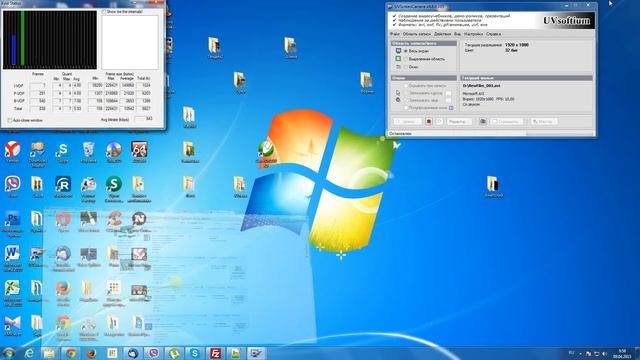Click the Запись button in UVScreenCamera
Image resolution: width=640 pixels, height=360 pixels.
click(x=407, y=122)
